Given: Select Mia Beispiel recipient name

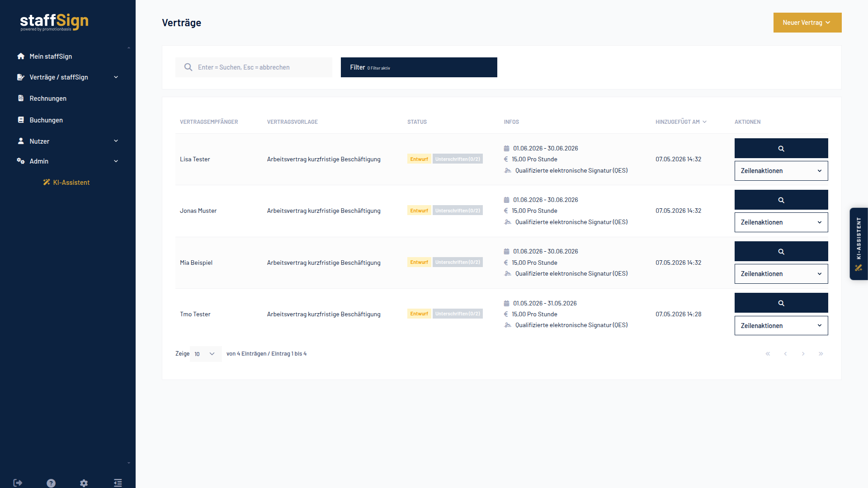Looking at the screenshot, I should point(196,263).
